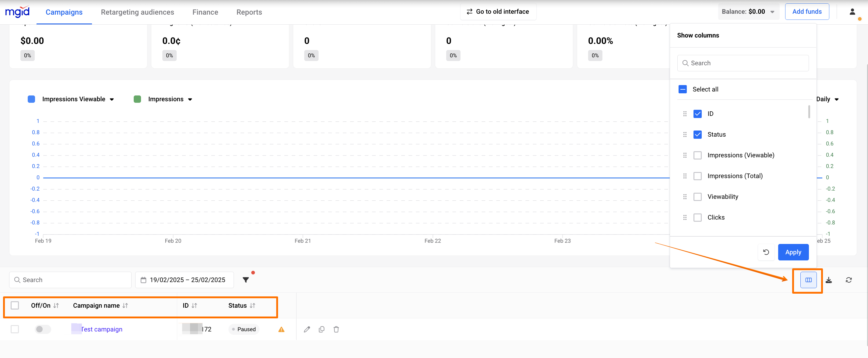
Task: Click the Apply button
Action: pos(793,252)
